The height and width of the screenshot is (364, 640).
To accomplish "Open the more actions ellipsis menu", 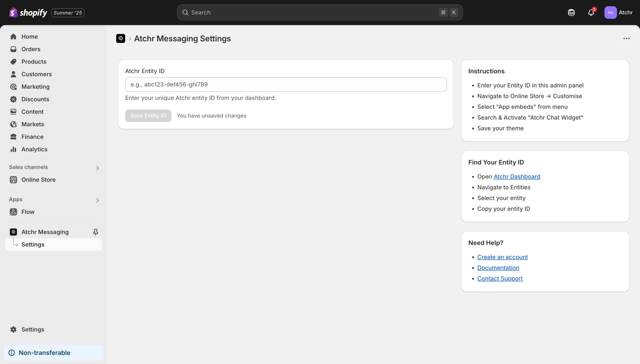I will [x=626, y=38].
